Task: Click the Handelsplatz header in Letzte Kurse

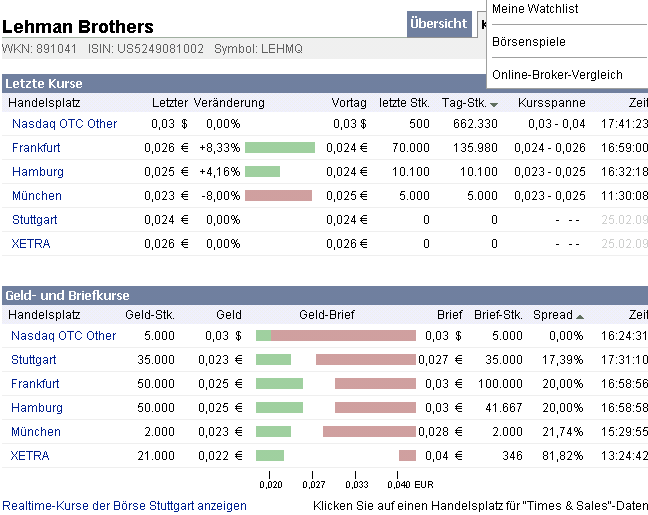Action: click(44, 103)
